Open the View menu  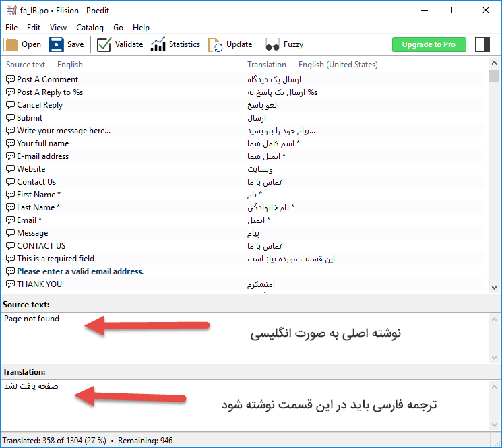(58, 28)
